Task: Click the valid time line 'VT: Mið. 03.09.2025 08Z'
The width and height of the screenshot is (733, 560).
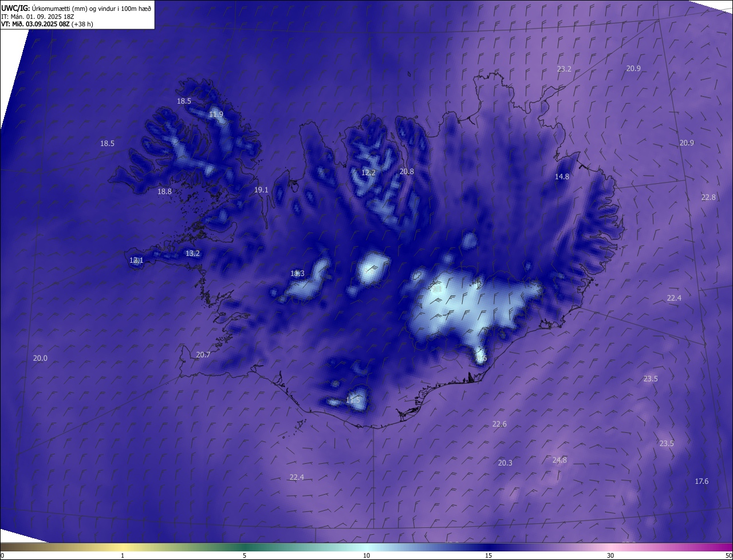Action: click(37, 24)
